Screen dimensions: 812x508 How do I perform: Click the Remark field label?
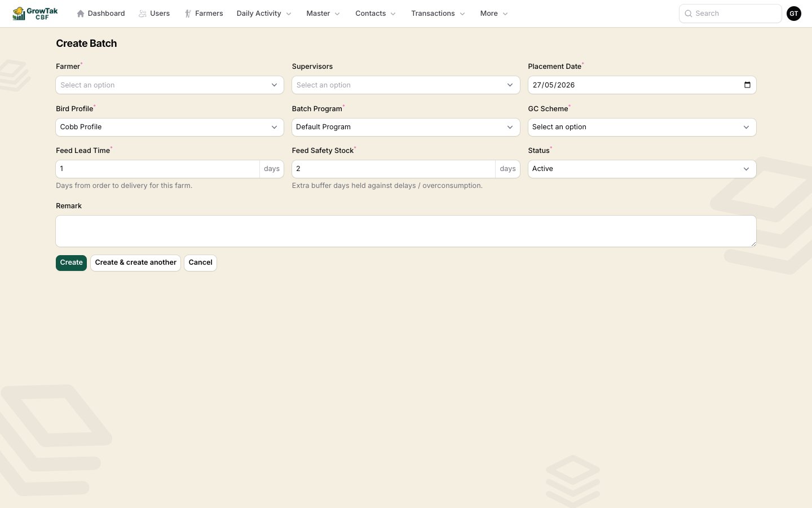(x=69, y=206)
